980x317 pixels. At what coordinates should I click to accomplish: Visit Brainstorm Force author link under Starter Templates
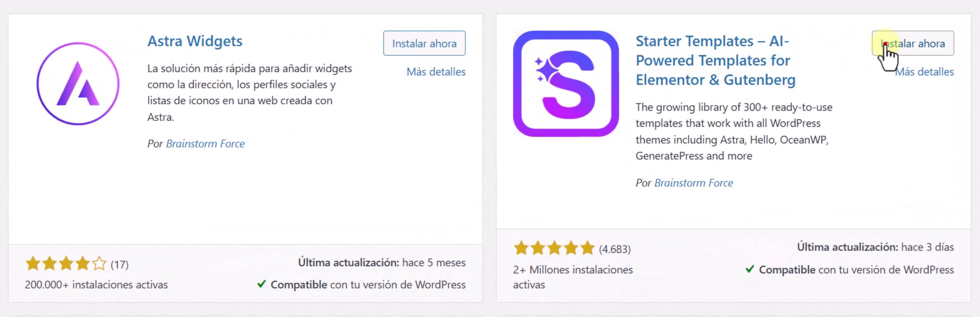(x=693, y=183)
